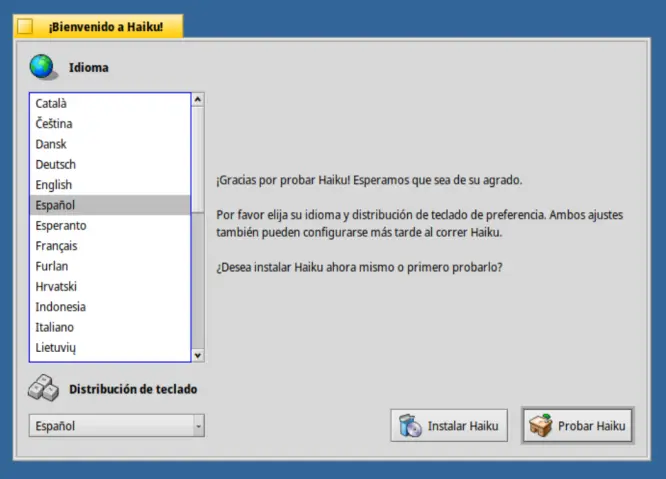This screenshot has width=666, height=479.
Task: Click the ¿Desea instalar Haiku question text
Action: [x=359, y=268]
